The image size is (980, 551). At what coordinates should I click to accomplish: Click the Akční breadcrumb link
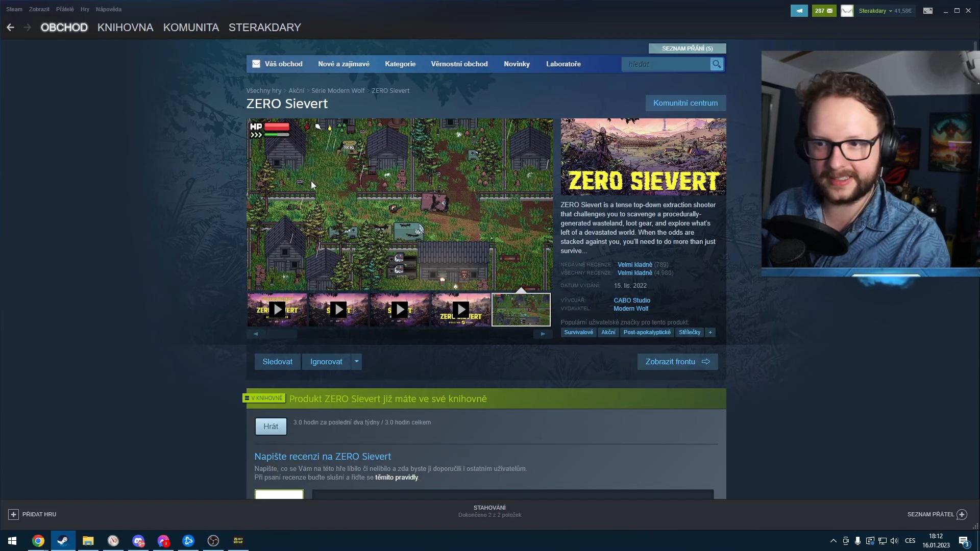(296, 91)
